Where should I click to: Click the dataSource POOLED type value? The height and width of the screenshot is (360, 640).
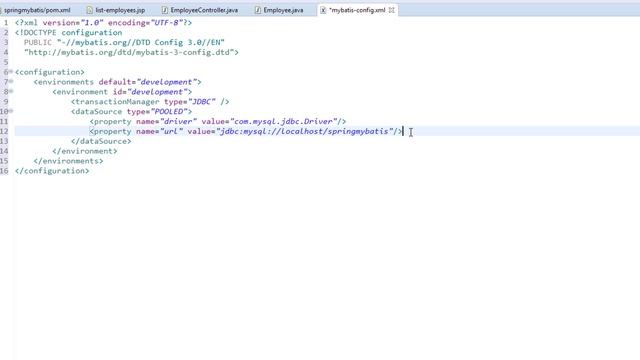(169, 111)
